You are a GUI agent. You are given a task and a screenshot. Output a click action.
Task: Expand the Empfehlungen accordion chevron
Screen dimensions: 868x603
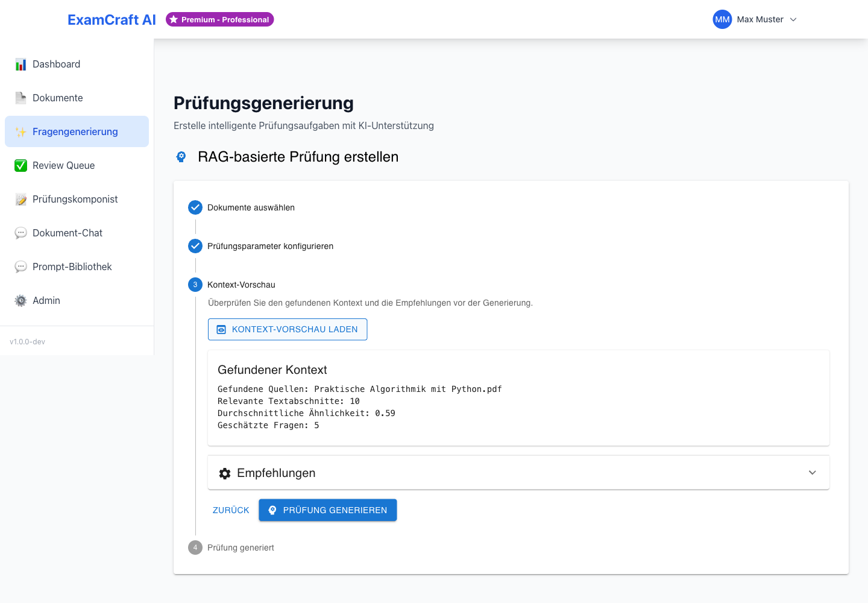click(x=813, y=473)
